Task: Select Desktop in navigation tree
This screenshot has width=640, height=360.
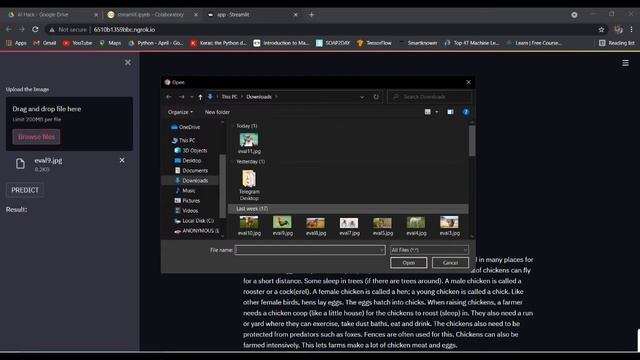Action: pyautogui.click(x=188, y=160)
